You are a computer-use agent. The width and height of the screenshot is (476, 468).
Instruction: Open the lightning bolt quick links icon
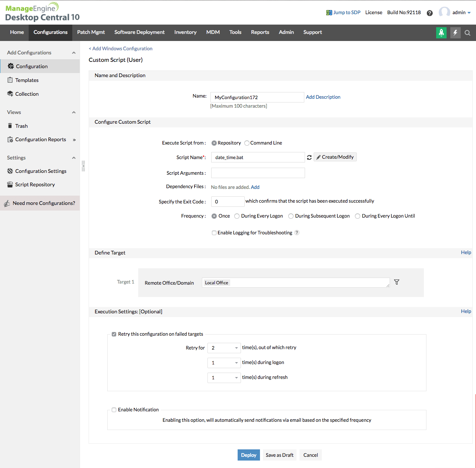tap(455, 33)
